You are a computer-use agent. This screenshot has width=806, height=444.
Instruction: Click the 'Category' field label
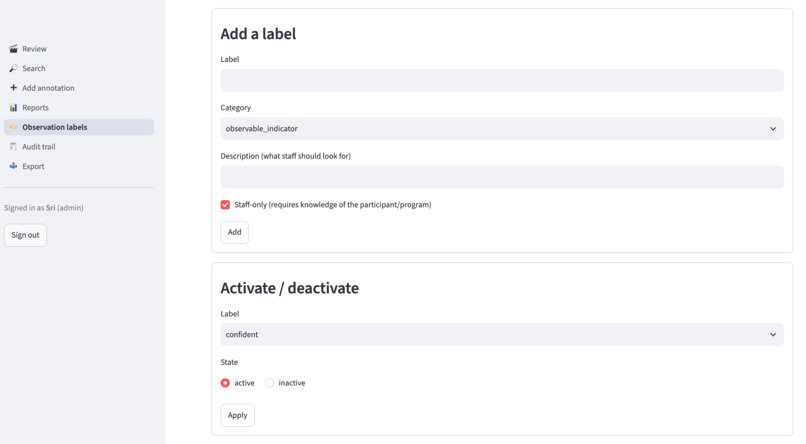(x=235, y=107)
